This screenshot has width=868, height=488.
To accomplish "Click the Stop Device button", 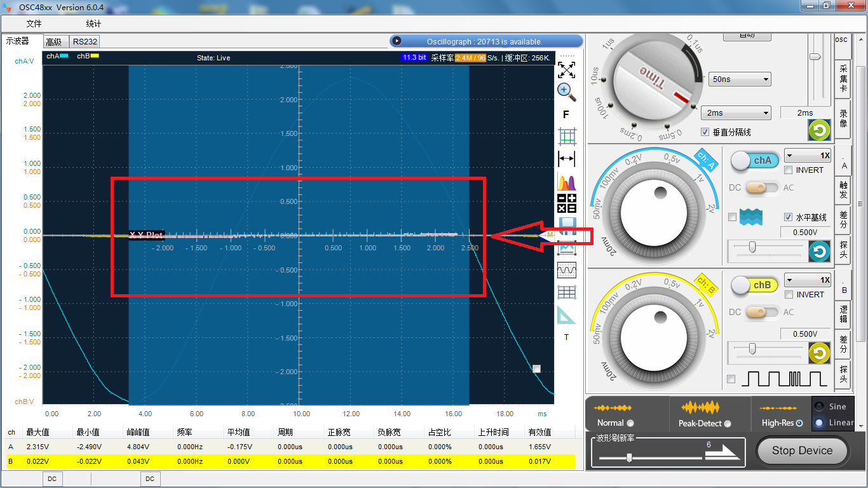I will coord(802,451).
